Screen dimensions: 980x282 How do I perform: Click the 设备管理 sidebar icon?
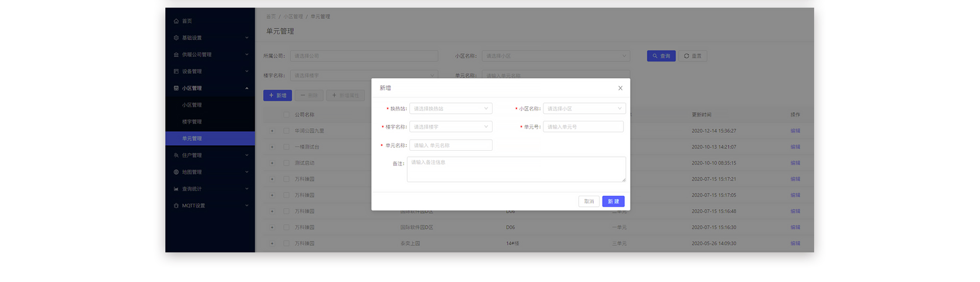(176, 72)
